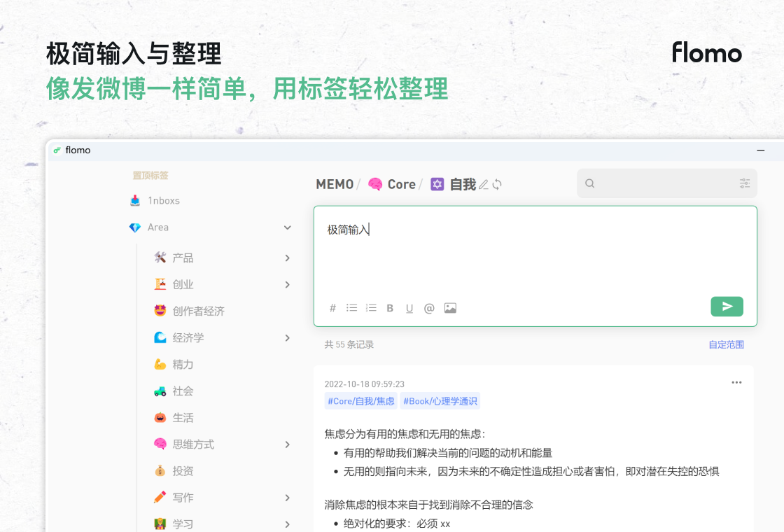
Task: Click the @ mention icon in the editor
Action: point(429,307)
